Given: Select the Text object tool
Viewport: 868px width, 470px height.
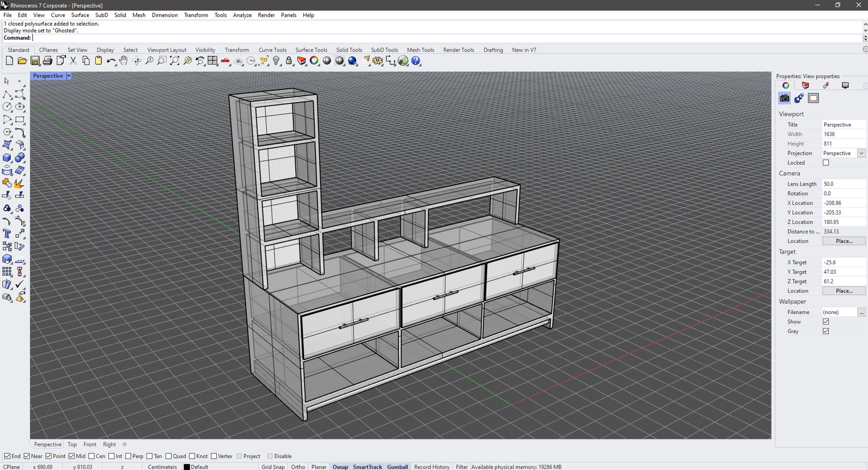Looking at the screenshot, I should (7, 234).
